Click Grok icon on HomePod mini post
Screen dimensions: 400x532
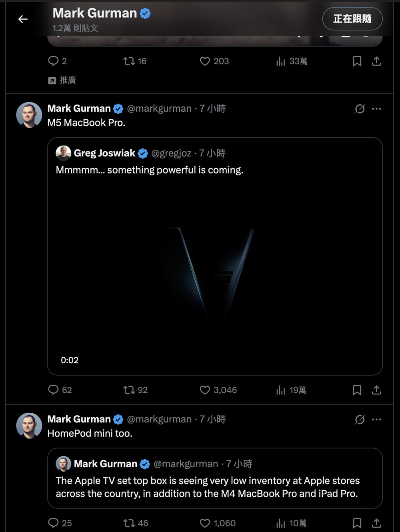click(x=360, y=420)
